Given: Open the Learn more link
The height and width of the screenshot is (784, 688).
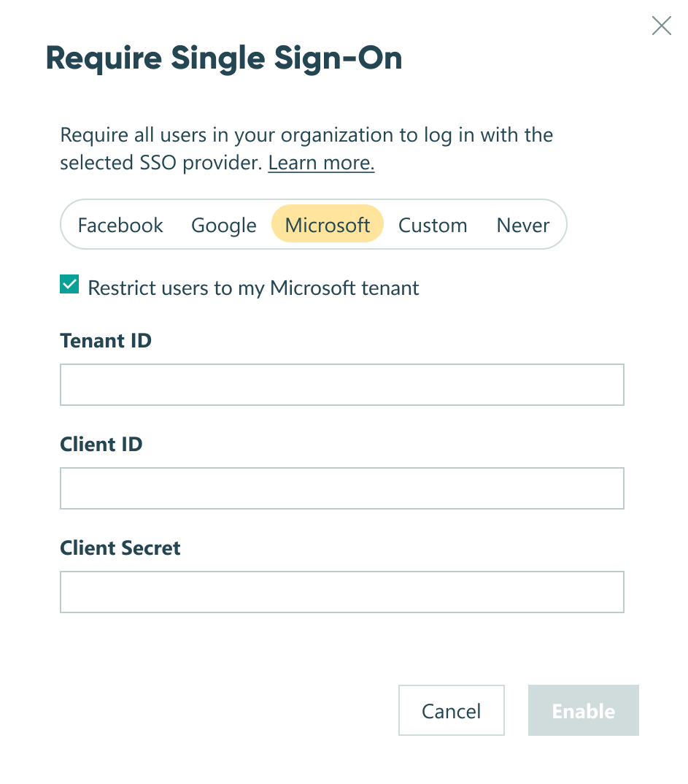Looking at the screenshot, I should pyautogui.click(x=320, y=162).
